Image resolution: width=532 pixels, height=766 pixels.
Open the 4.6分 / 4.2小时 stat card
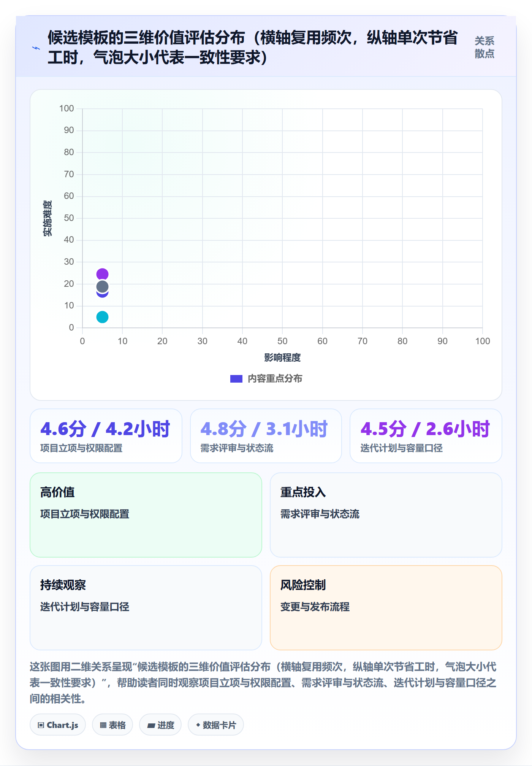(x=106, y=436)
